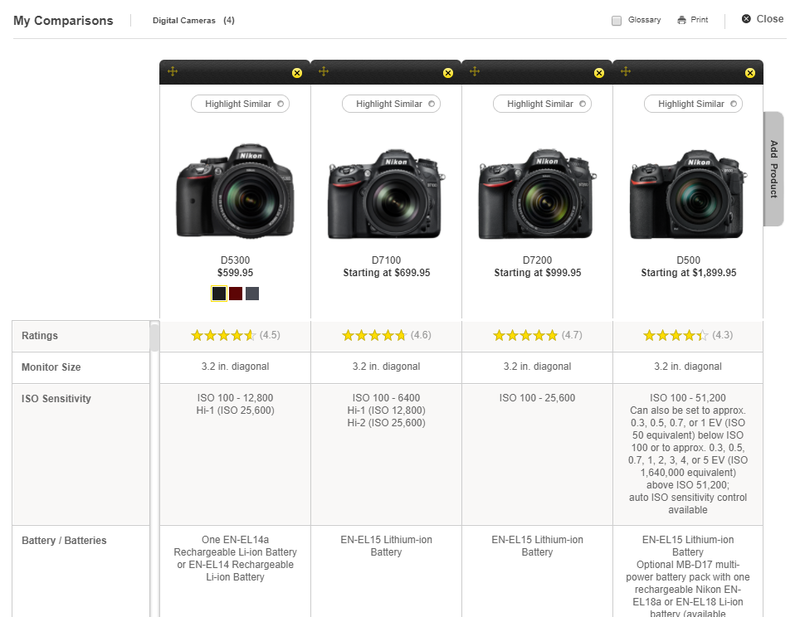Open the D7200 camera image
Image resolution: width=800 pixels, height=617 pixels.
point(537,194)
